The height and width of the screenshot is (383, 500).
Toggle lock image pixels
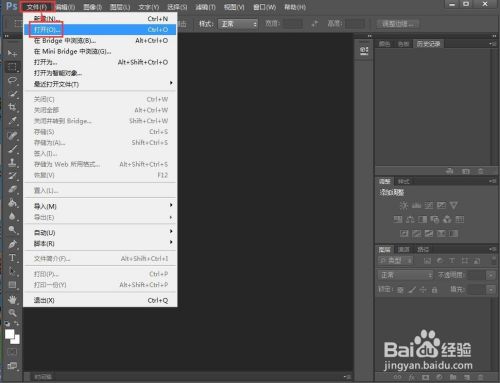412,290
